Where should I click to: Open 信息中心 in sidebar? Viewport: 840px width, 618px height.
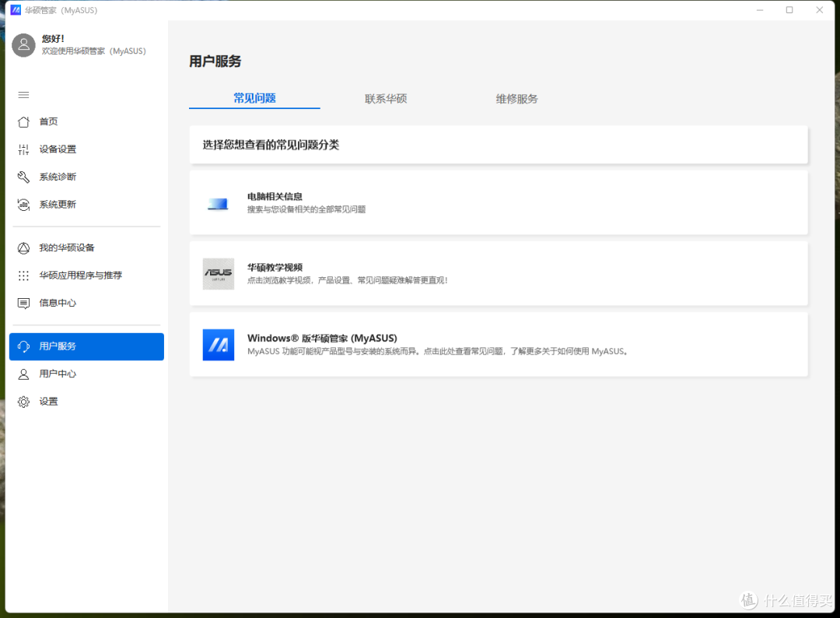tap(87, 304)
